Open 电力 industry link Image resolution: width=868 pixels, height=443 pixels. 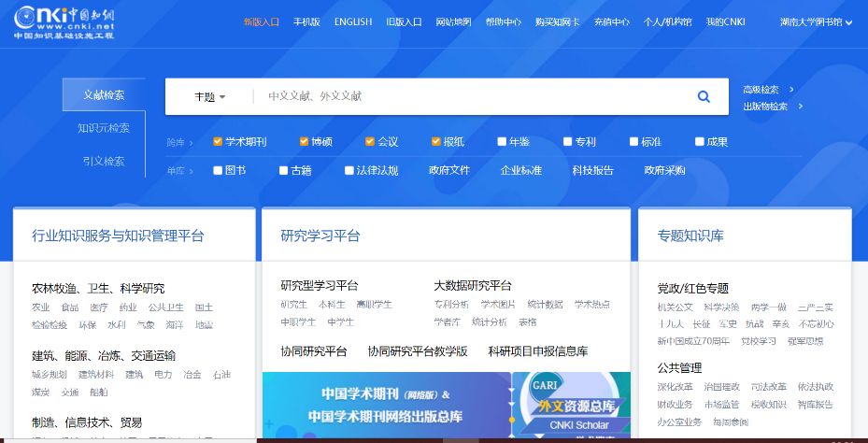[x=164, y=375]
